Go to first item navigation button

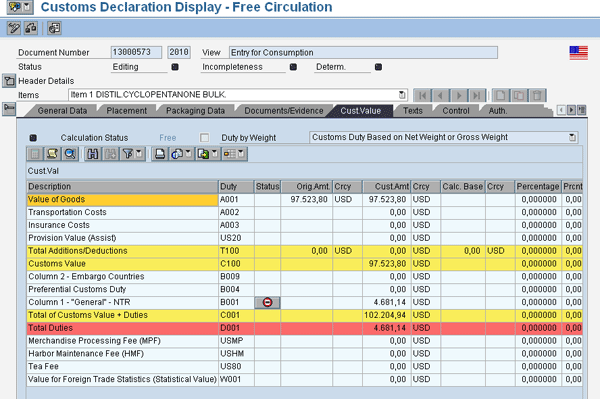tap(422, 95)
